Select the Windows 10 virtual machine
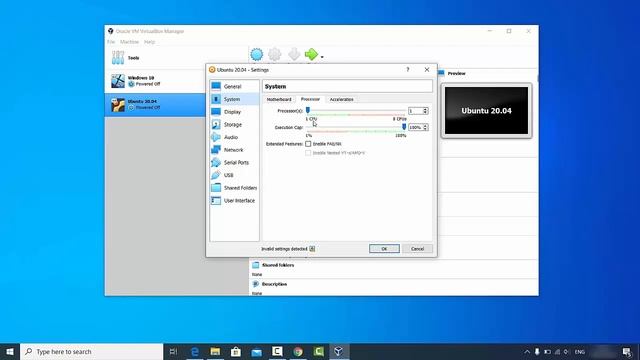Screen dimensions: 640x360 pyautogui.click(x=155, y=81)
